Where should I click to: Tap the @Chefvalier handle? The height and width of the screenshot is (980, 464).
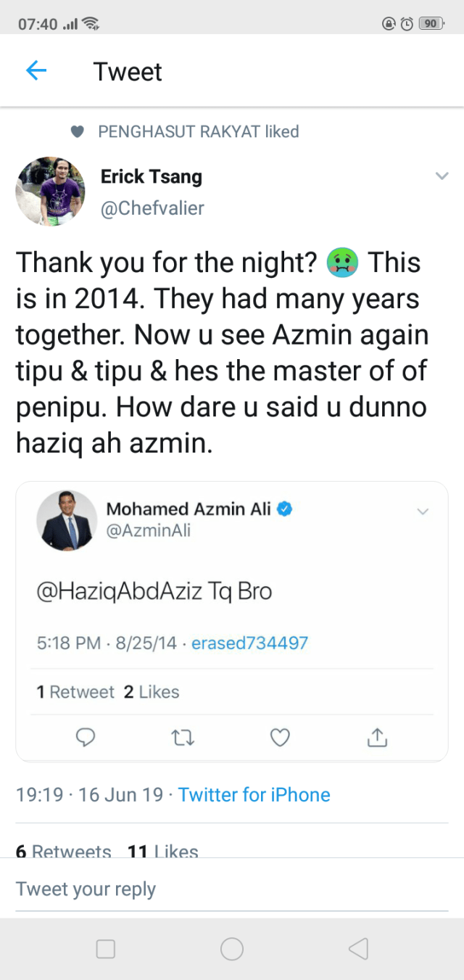click(152, 209)
